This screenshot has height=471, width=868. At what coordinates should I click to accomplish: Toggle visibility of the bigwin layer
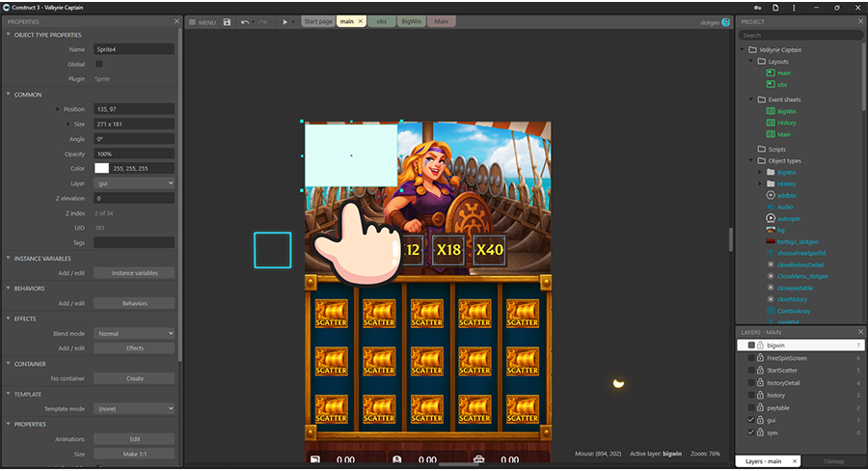751,346
